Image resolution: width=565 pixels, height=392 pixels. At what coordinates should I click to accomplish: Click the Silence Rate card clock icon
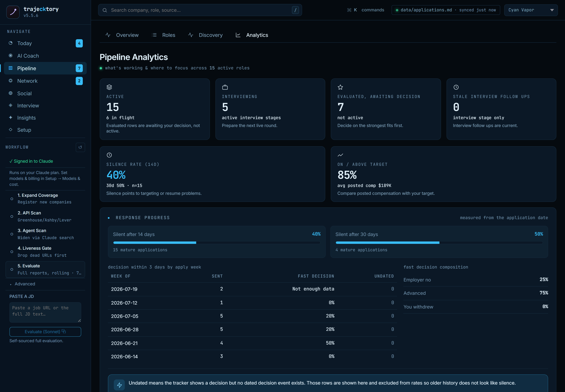[109, 155]
